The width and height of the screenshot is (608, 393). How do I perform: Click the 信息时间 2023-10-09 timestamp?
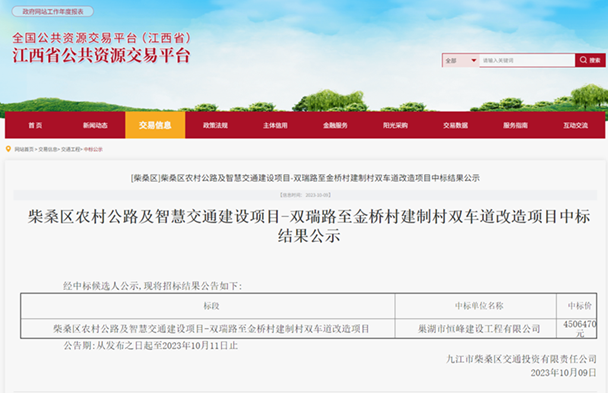[x=305, y=195]
